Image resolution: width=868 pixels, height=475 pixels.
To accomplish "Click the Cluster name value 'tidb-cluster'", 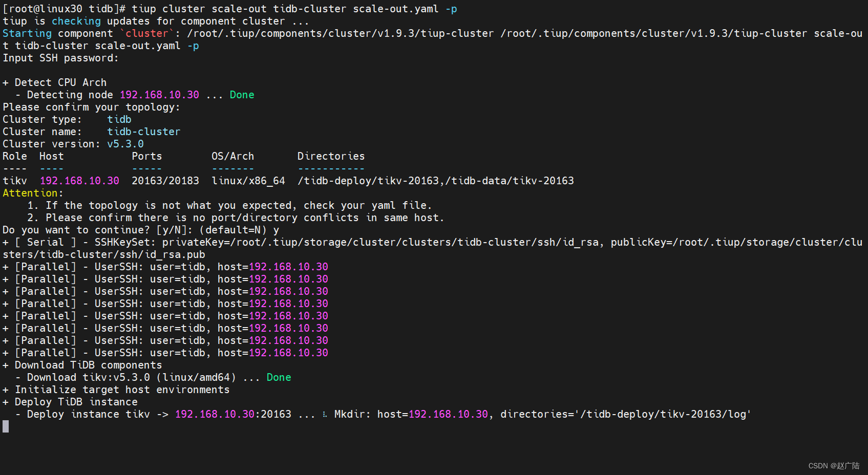I will [144, 132].
